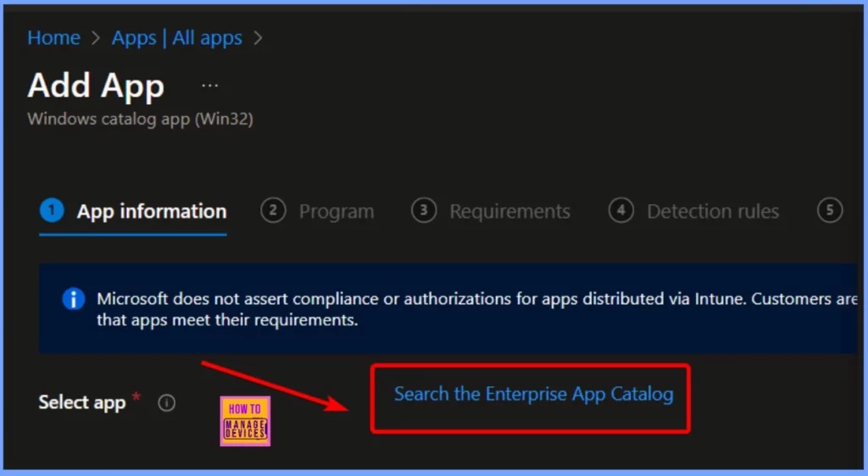Click Search the Enterprise App Catalog link
Screen dimensions: 868x476
(534, 394)
